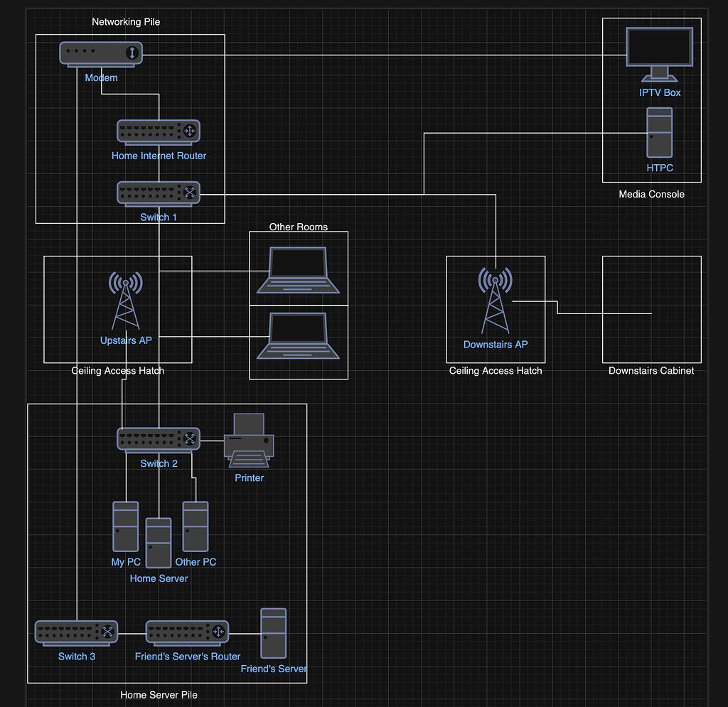This screenshot has width=728, height=707.
Task: Select the Switch 3 icon
Action: click(x=76, y=633)
